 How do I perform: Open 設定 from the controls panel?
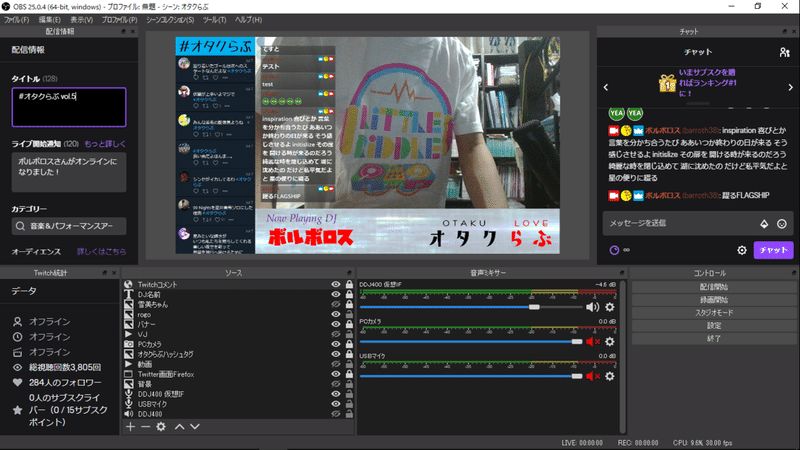coord(714,326)
